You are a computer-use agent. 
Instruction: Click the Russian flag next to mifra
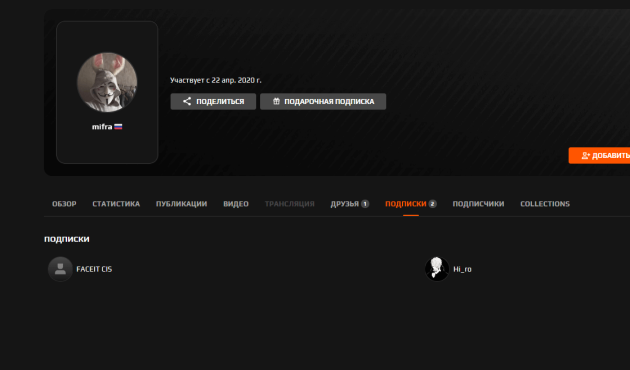(118, 127)
